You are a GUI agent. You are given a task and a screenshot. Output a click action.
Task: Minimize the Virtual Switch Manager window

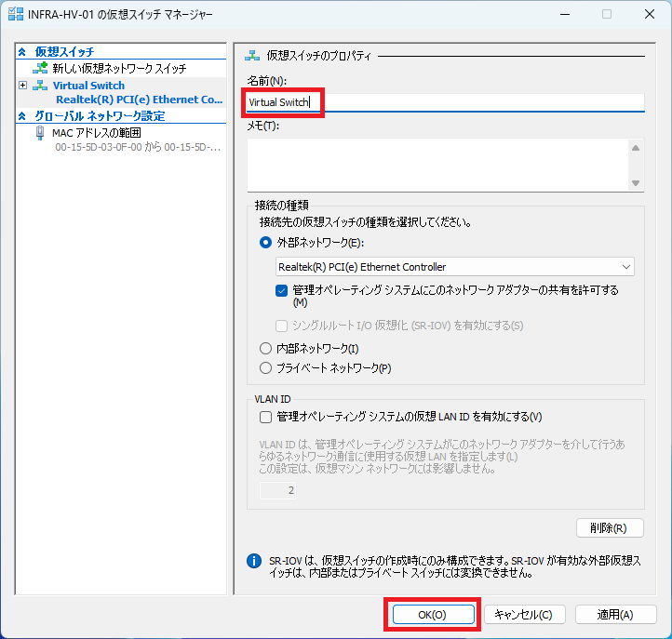point(565,14)
